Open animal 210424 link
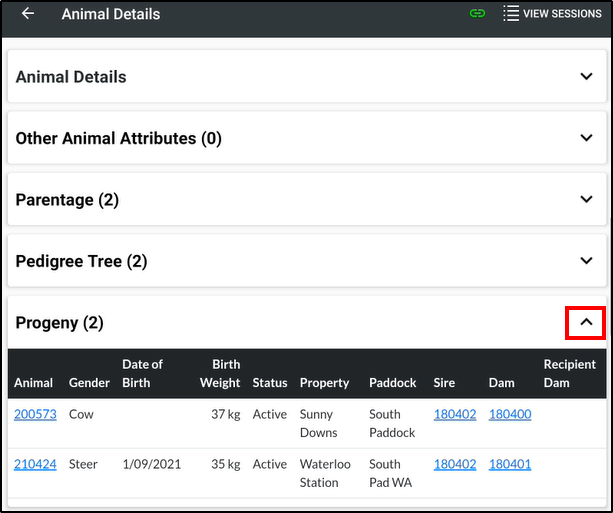 pyautogui.click(x=35, y=464)
